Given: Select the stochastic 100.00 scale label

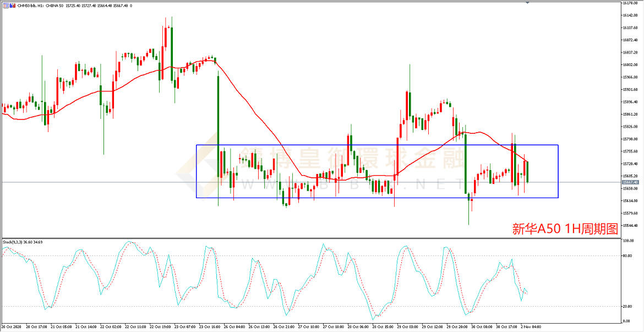Looking at the screenshot, I should pos(628,241).
